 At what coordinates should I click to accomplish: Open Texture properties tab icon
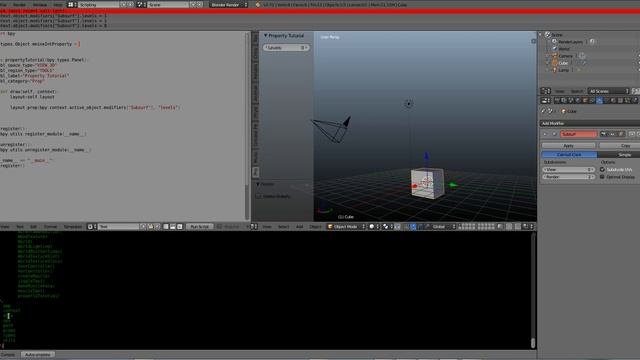click(x=620, y=100)
